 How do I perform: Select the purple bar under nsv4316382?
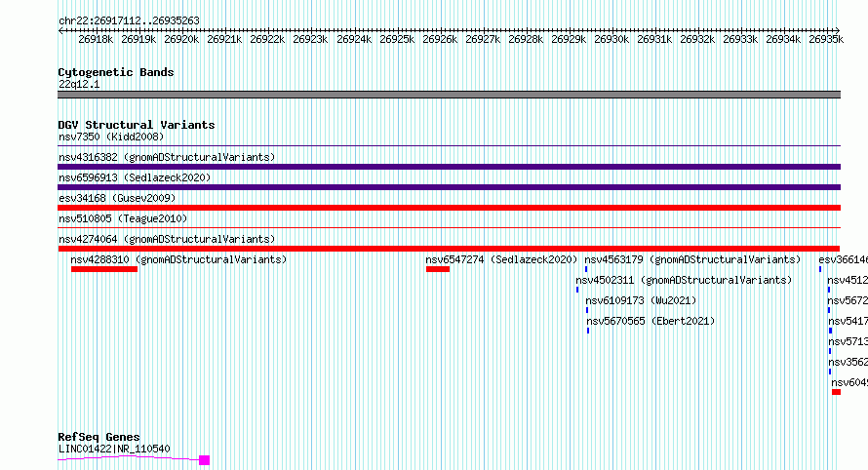[449, 167]
